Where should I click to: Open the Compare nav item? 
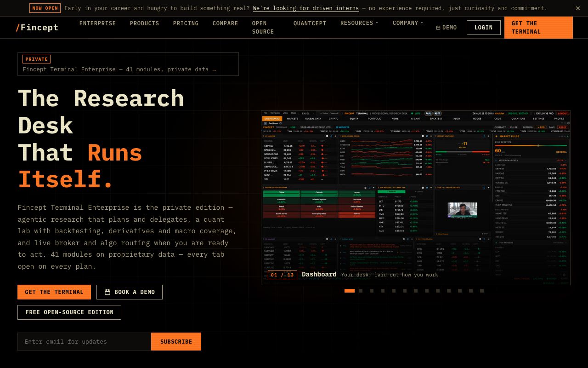[225, 23]
